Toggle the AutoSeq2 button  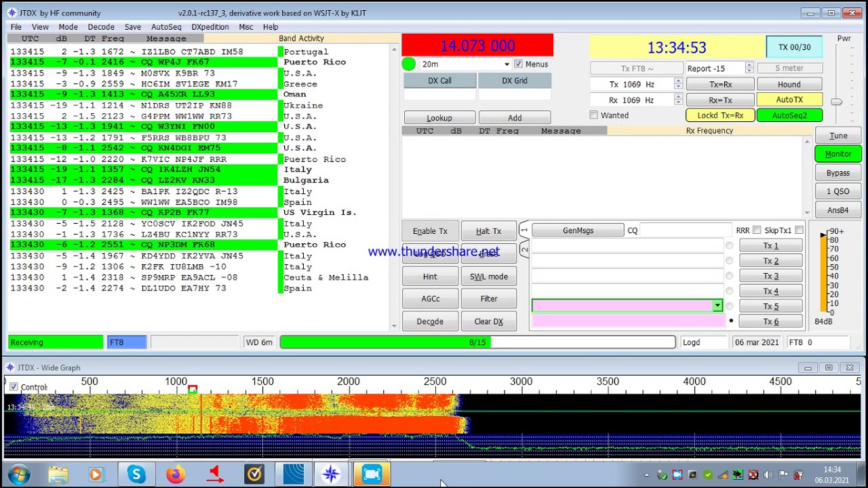(x=789, y=115)
